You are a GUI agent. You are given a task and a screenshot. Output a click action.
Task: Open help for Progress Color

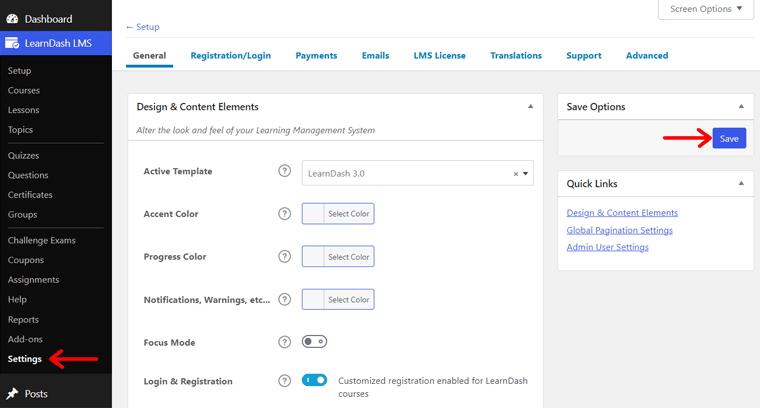(x=285, y=256)
